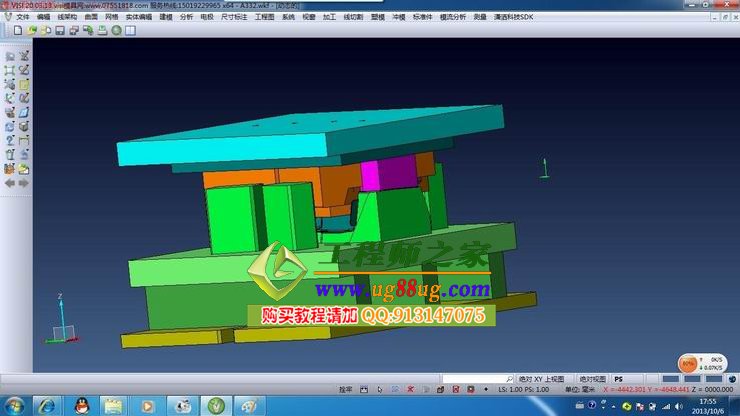Open the 尺寸标注 menu
The height and width of the screenshot is (416, 740).
point(234,17)
